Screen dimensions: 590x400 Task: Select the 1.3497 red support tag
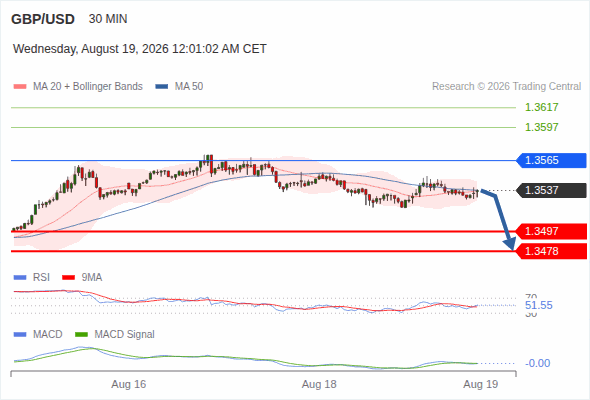(x=551, y=231)
